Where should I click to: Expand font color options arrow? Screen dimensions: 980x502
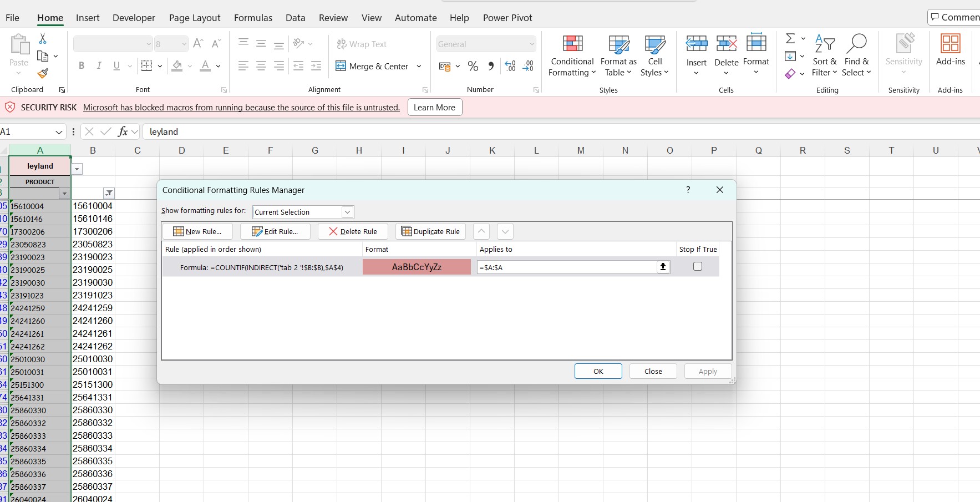coord(219,66)
